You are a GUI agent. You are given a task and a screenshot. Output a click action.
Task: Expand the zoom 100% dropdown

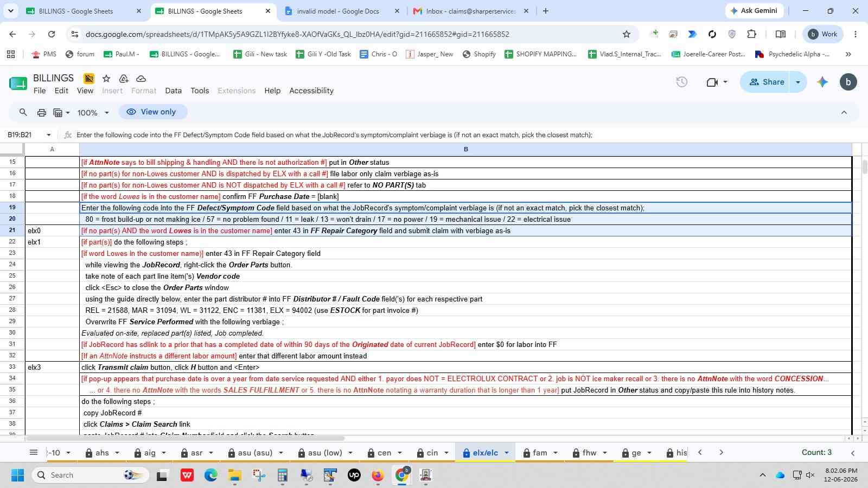[x=93, y=112]
